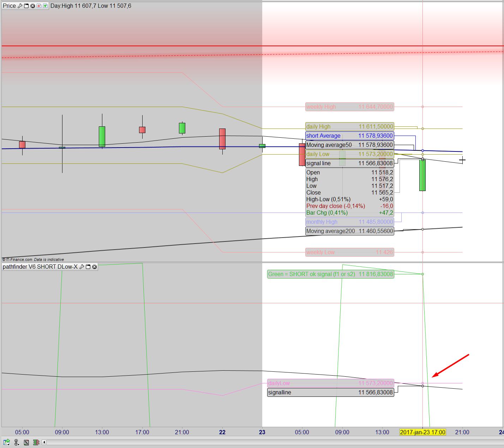Click the Open 11 518,2 value row

click(x=349, y=172)
